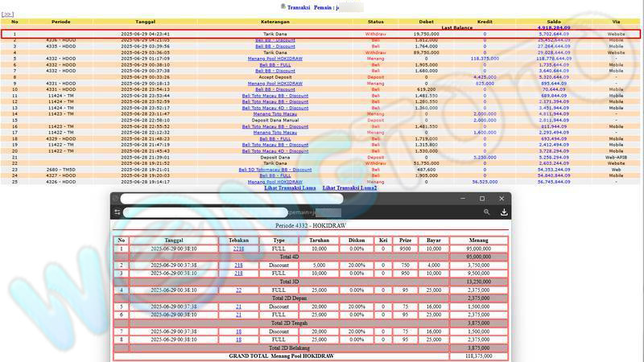This screenshot has height=362, width=644.
Task: Open the Lihat Transaksi Lama link
Action: point(287,188)
